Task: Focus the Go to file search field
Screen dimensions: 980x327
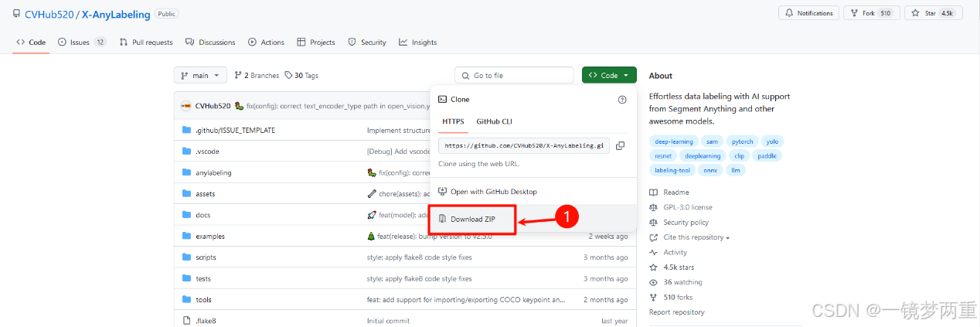Action: tap(515, 76)
